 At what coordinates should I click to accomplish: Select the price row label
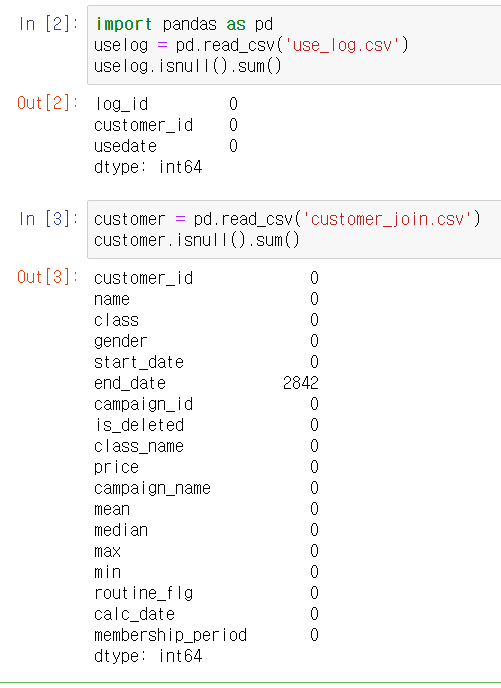click(116, 467)
